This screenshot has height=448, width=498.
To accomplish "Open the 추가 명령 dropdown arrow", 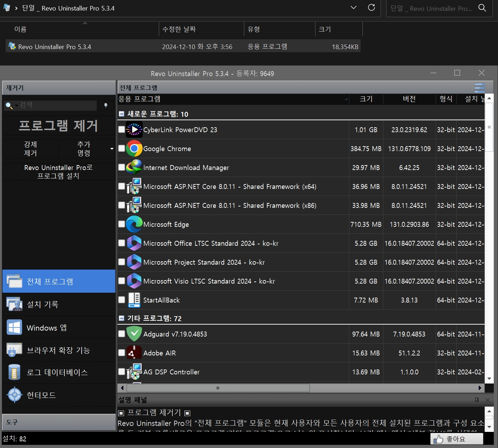I will tap(112, 149).
